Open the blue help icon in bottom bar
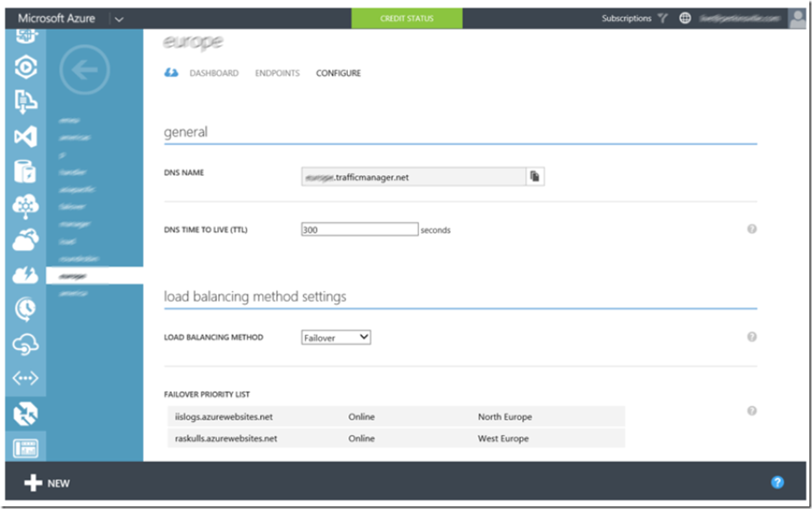Image resolution: width=812 pixels, height=509 pixels. click(x=778, y=482)
